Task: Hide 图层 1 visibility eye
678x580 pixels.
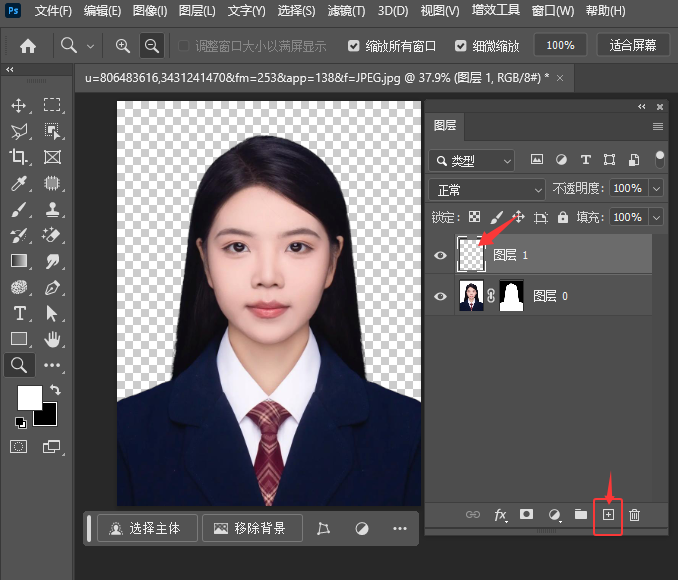Action: tap(440, 256)
